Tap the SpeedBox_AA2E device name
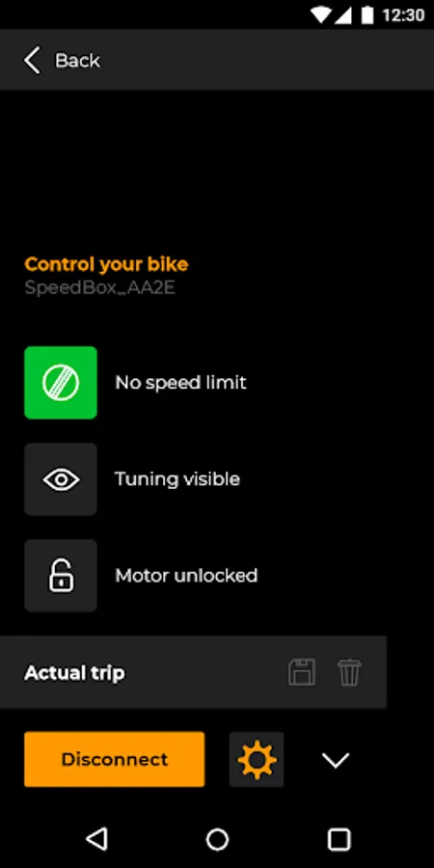The width and height of the screenshot is (434, 868). coord(100,288)
